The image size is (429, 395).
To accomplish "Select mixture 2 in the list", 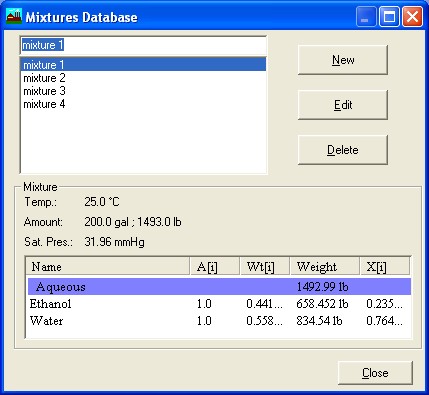I will [x=143, y=78].
